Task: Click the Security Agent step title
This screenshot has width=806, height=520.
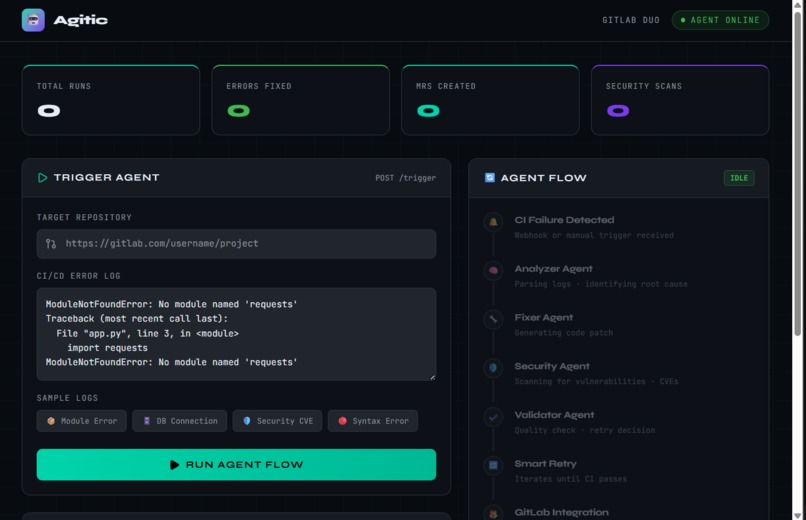Action: pyautogui.click(x=552, y=366)
